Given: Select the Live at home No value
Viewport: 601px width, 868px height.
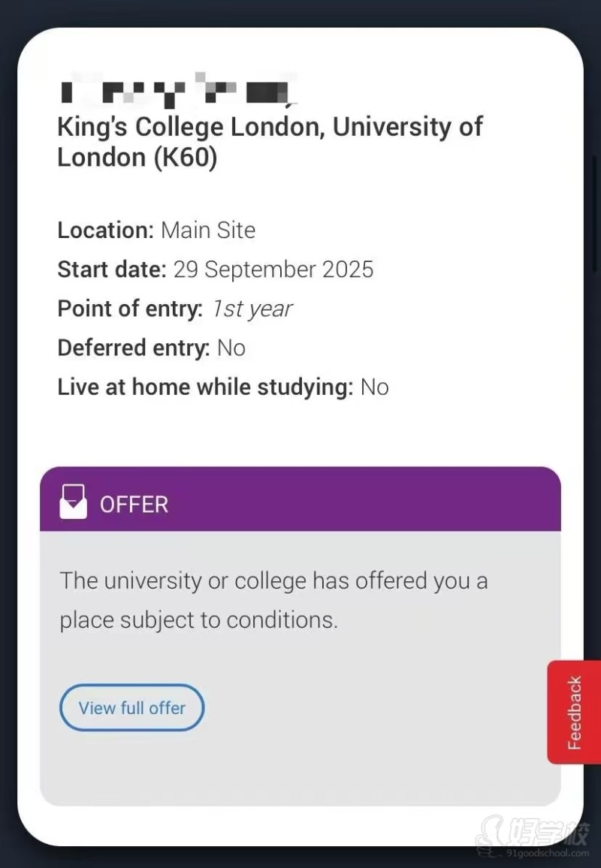Looking at the screenshot, I should [374, 387].
